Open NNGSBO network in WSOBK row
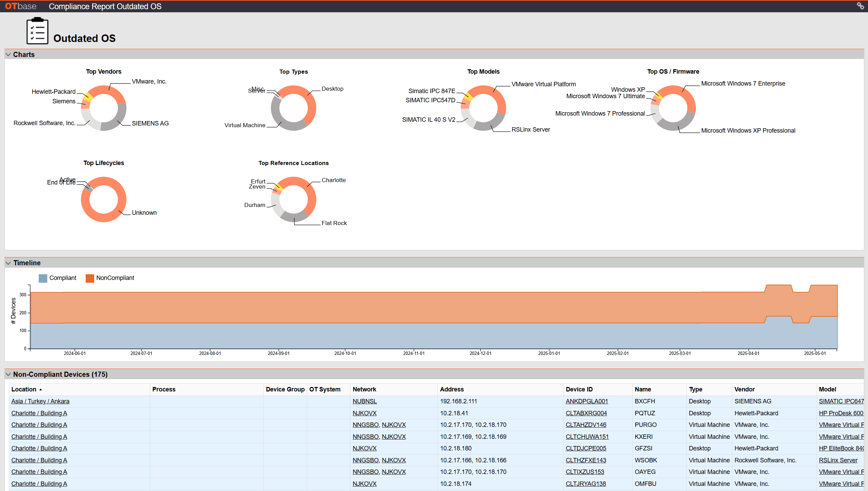 [365, 460]
